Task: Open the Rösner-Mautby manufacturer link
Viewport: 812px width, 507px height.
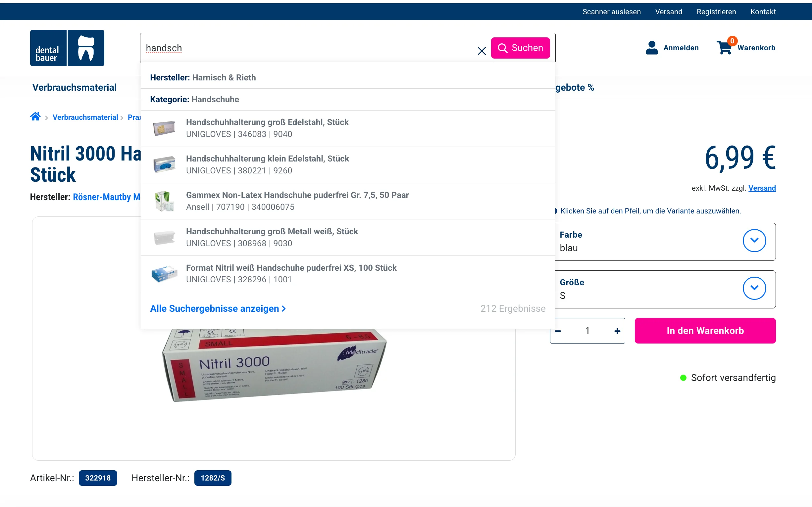Action: tap(106, 197)
